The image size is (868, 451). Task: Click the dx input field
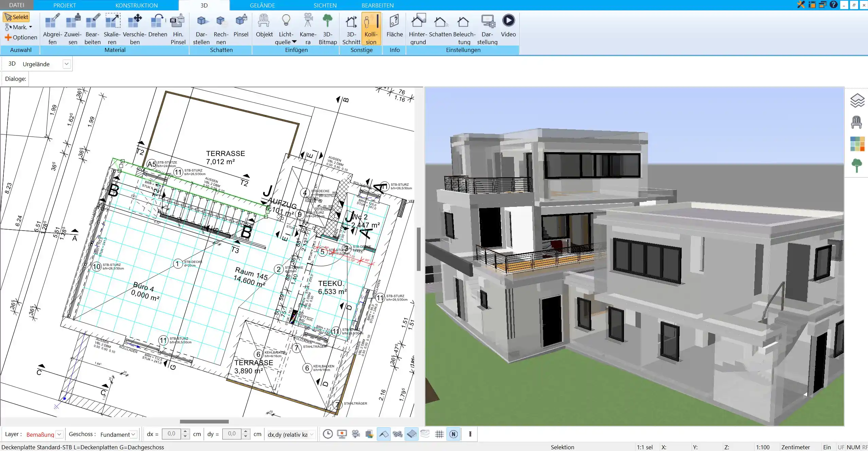coord(172,434)
